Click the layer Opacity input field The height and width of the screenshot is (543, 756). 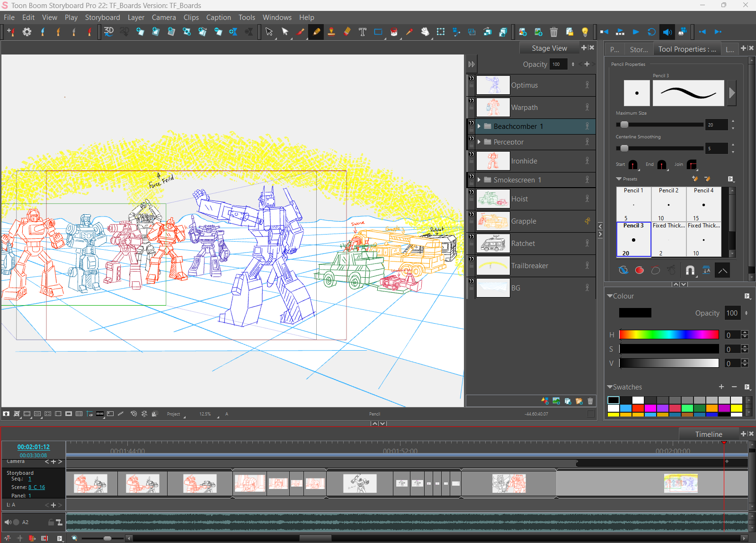[x=558, y=64]
